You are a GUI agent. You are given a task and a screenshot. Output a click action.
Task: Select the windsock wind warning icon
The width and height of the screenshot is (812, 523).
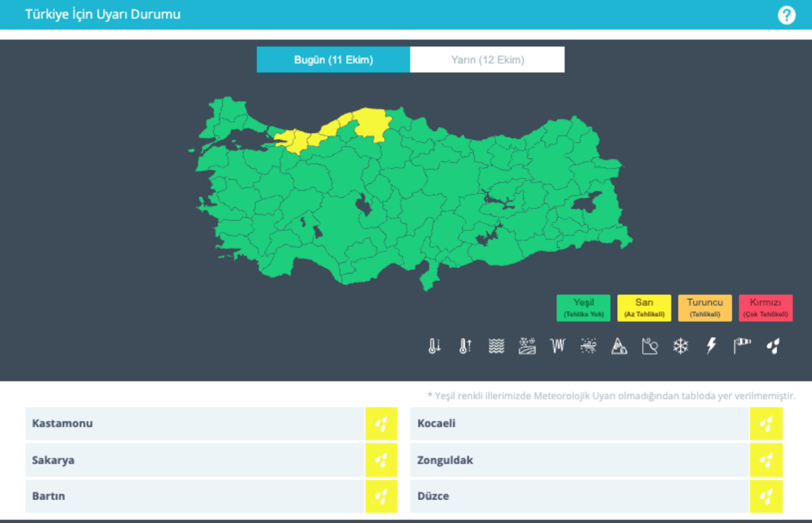pos(742,346)
